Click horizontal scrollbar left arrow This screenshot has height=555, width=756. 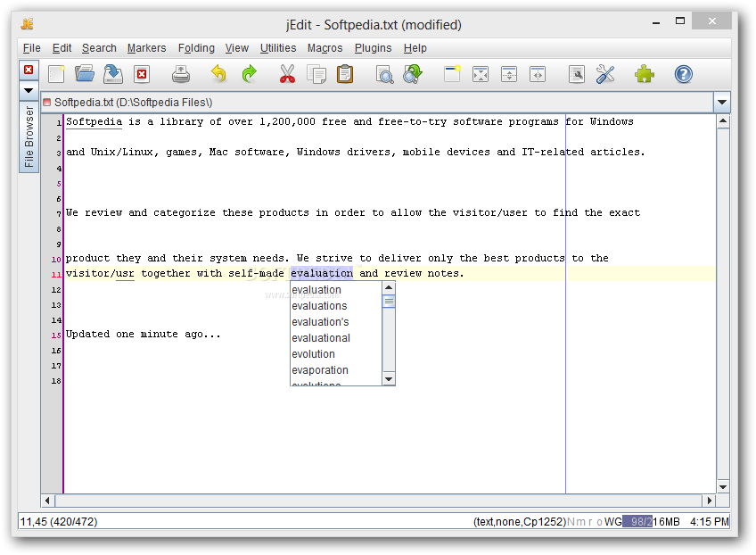coord(47,501)
